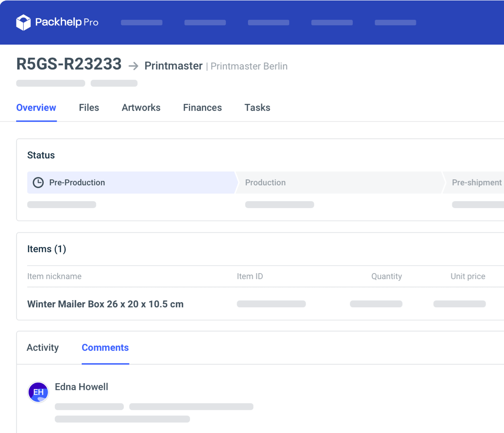Screen dimensions: 504x433
Task: Click the arrow icon after order number
Action: pyautogui.click(x=133, y=66)
